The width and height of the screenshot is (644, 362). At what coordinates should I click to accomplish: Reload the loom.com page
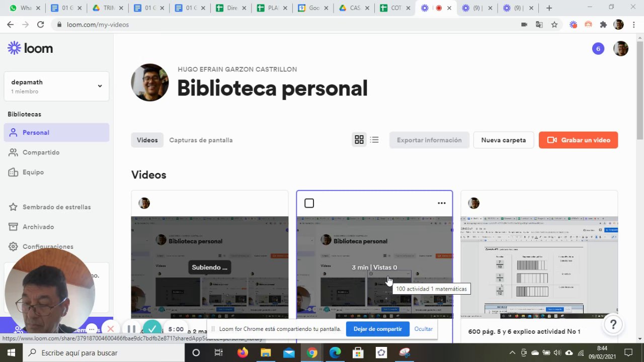coord(40,25)
